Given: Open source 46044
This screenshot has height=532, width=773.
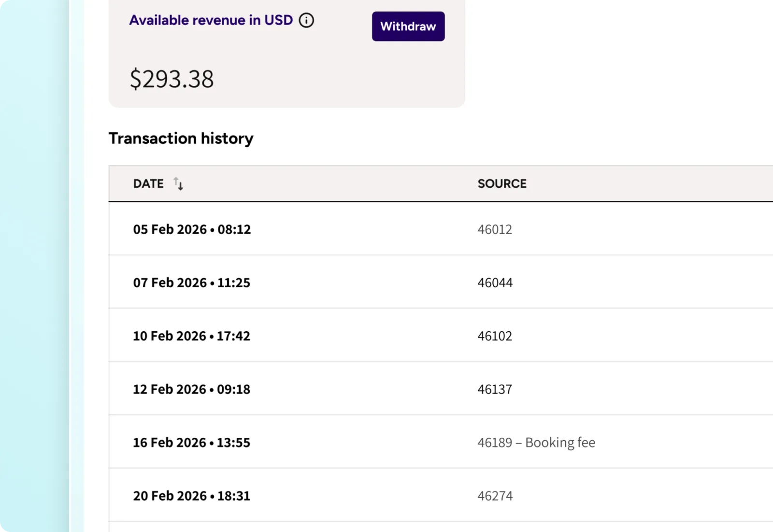Looking at the screenshot, I should coord(495,282).
